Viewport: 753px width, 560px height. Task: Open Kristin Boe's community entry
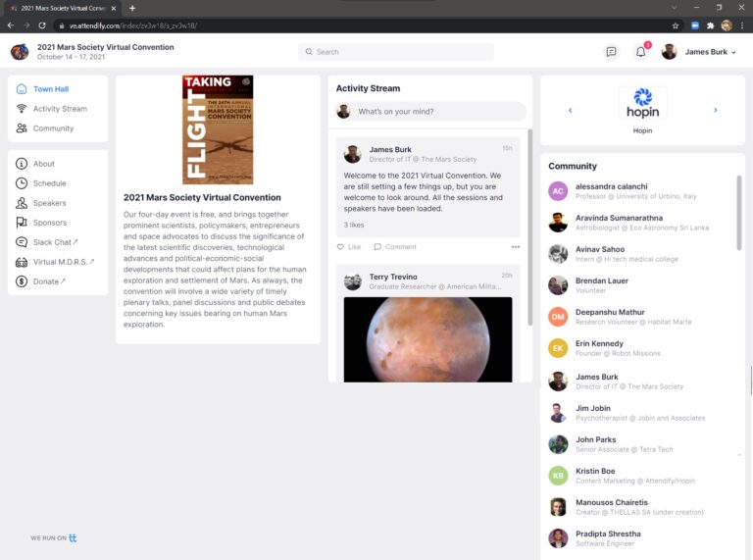pos(640,476)
